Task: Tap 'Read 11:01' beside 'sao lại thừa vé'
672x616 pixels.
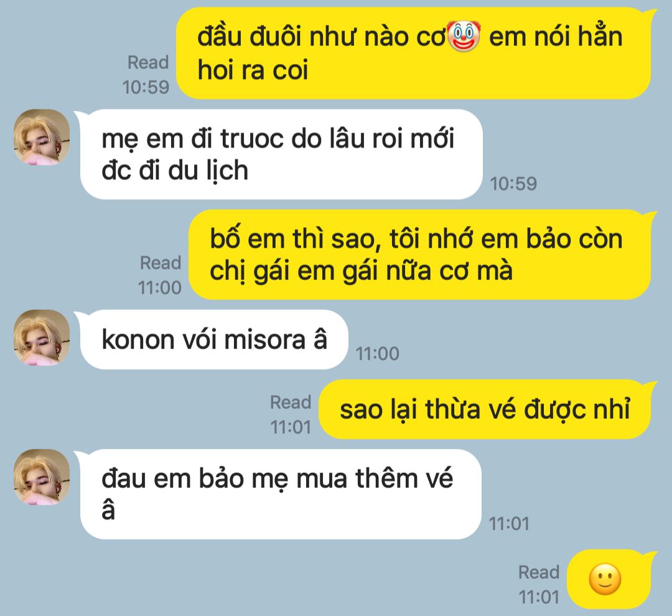Action: click(x=291, y=414)
